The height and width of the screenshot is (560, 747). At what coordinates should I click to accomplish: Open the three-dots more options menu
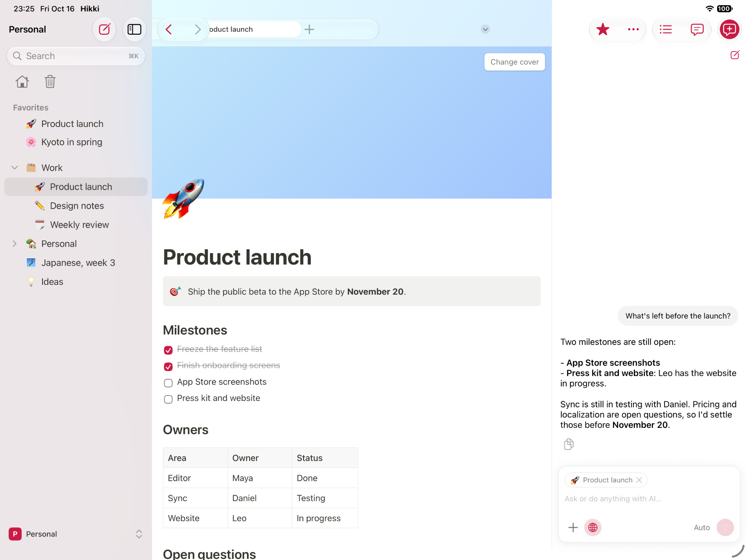pos(633,29)
